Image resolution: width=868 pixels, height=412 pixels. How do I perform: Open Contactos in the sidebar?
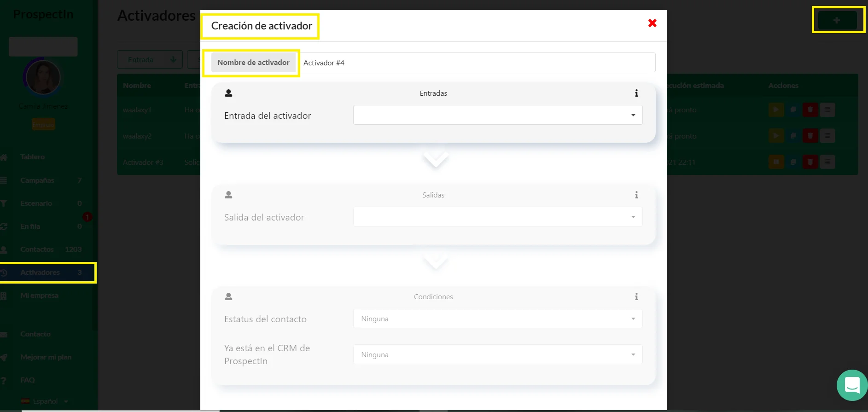coord(37,249)
